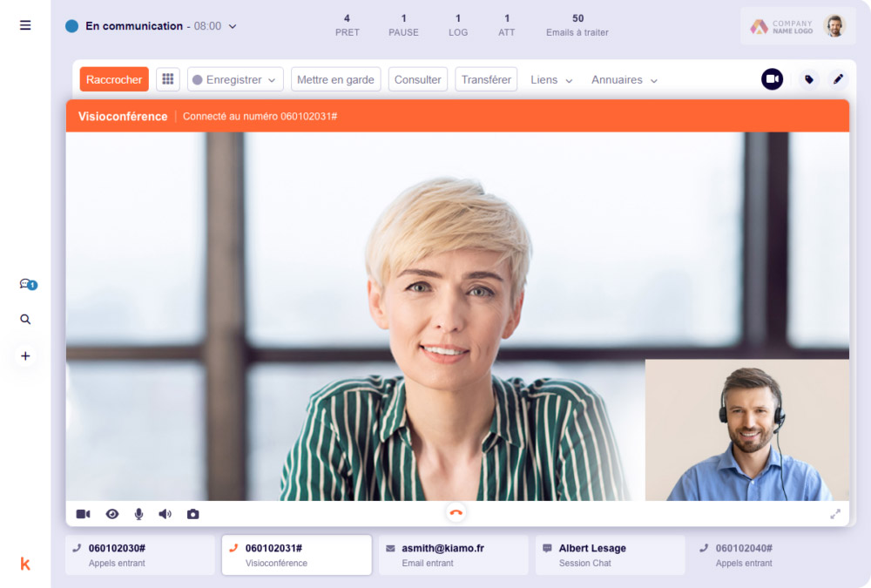The height and width of the screenshot is (588, 871).
Task: Click the pencil edit icon
Action: (x=838, y=79)
